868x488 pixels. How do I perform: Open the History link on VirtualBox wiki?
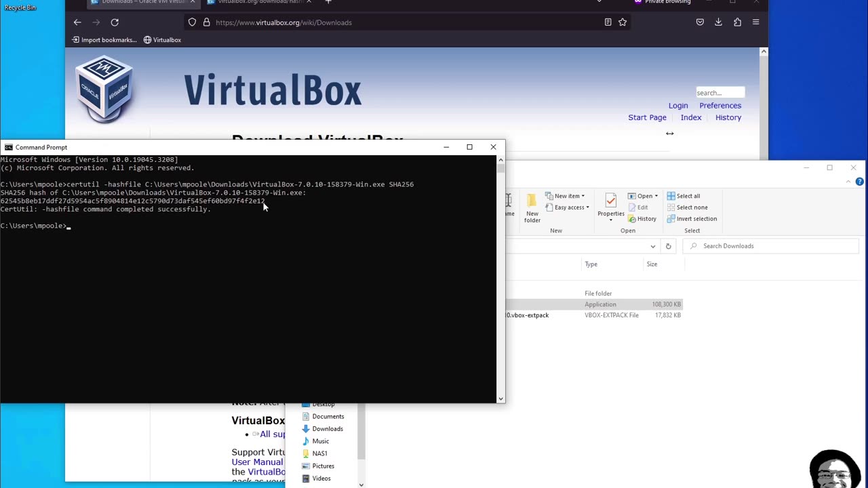click(x=728, y=117)
